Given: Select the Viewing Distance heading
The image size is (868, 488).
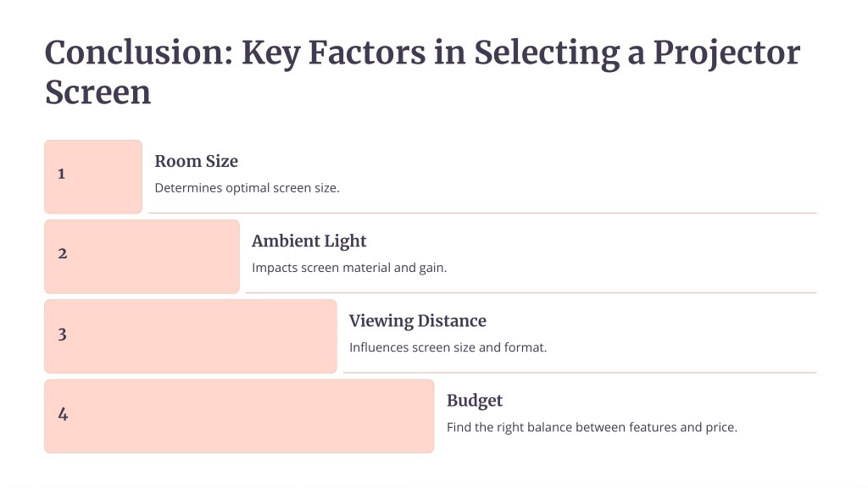Looking at the screenshot, I should [417, 321].
